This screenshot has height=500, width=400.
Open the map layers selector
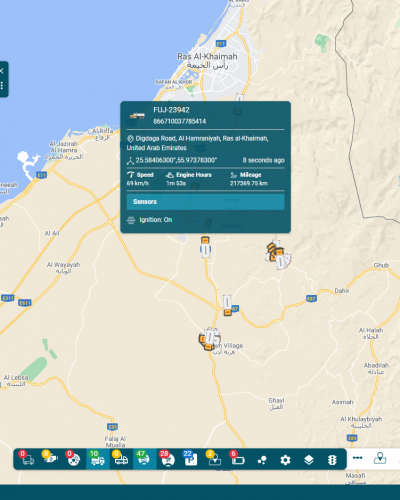[x=309, y=460]
